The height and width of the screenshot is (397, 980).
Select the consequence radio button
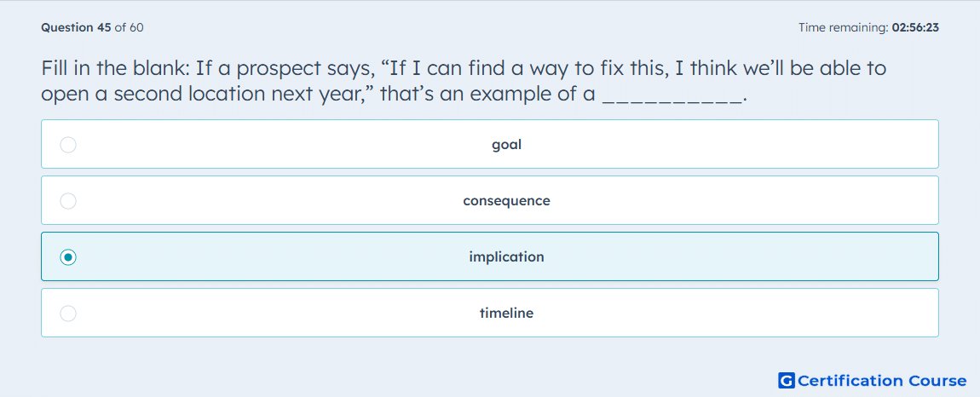point(68,201)
